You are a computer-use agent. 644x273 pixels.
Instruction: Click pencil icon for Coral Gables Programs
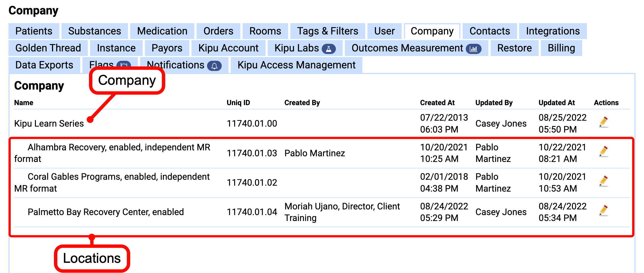tap(604, 181)
